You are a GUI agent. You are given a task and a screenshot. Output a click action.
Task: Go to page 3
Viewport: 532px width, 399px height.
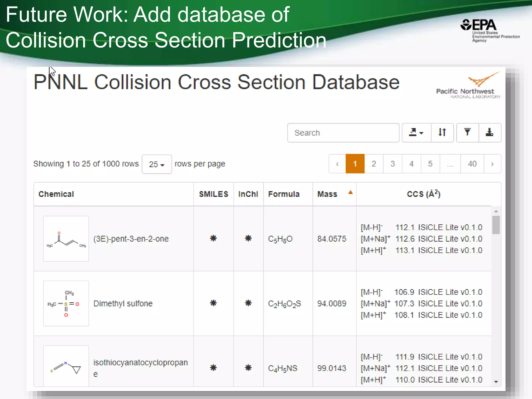tap(393, 164)
